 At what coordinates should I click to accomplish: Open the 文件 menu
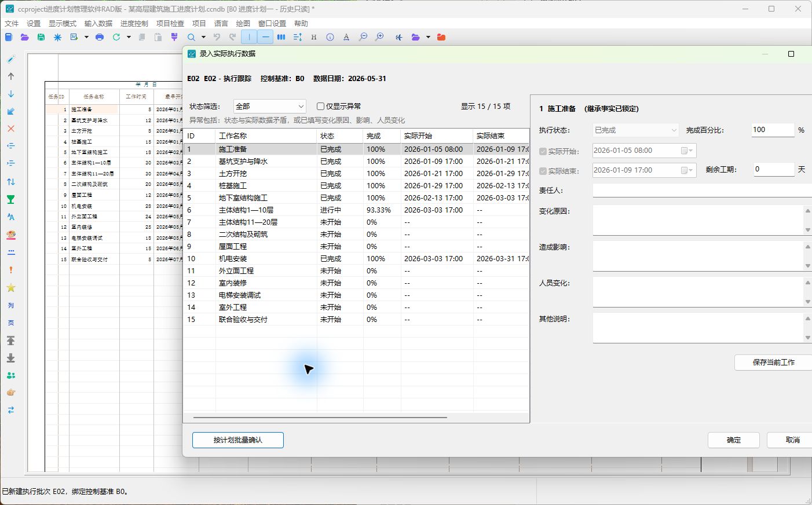[x=12, y=24]
